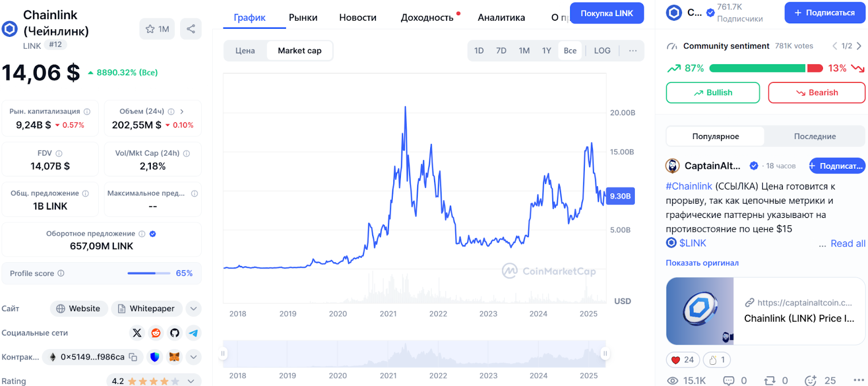The image size is (868, 386).
Task: Click the share icon next to Chainlink title
Action: pos(191,29)
